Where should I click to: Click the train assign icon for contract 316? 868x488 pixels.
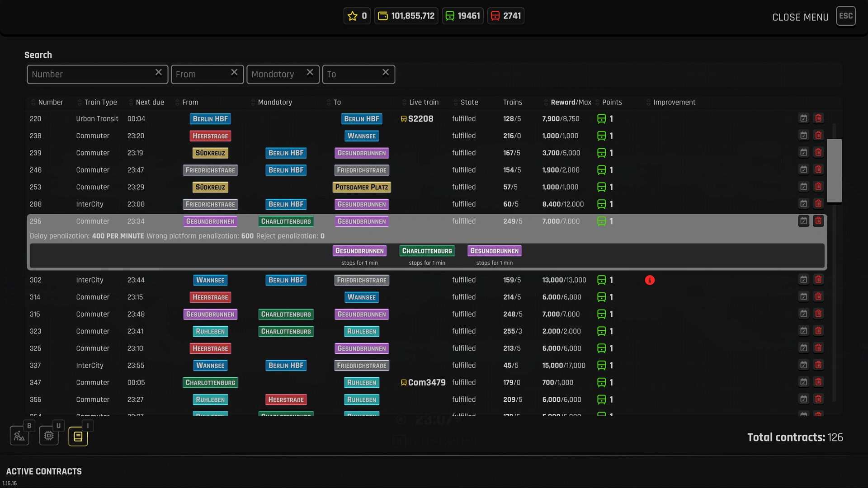pyautogui.click(x=602, y=314)
